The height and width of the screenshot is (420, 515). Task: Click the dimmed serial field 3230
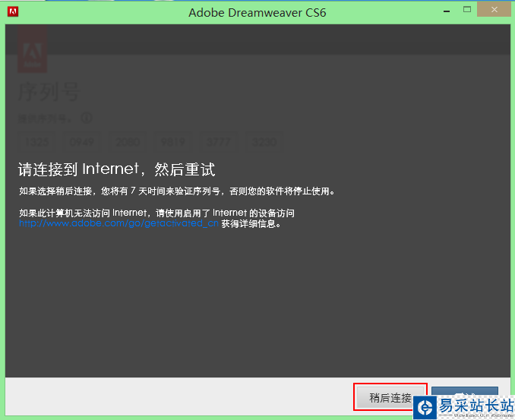point(264,142)
